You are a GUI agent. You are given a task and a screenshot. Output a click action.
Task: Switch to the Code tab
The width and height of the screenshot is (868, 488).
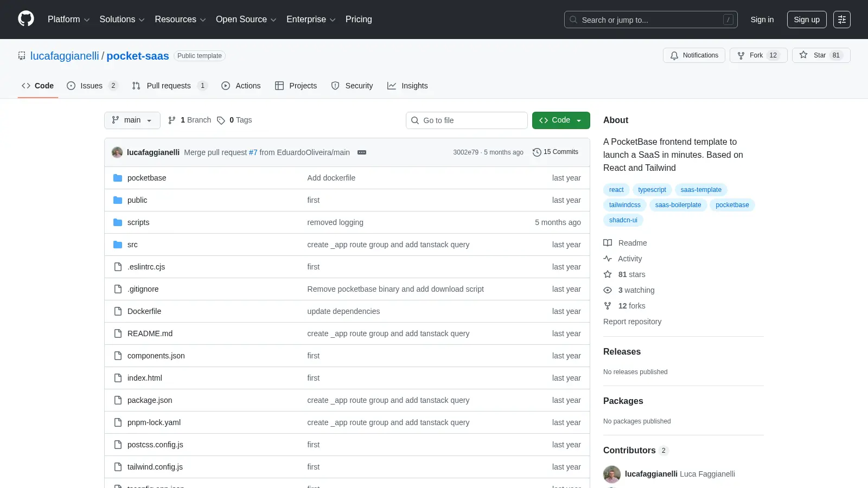pos(38,86)
